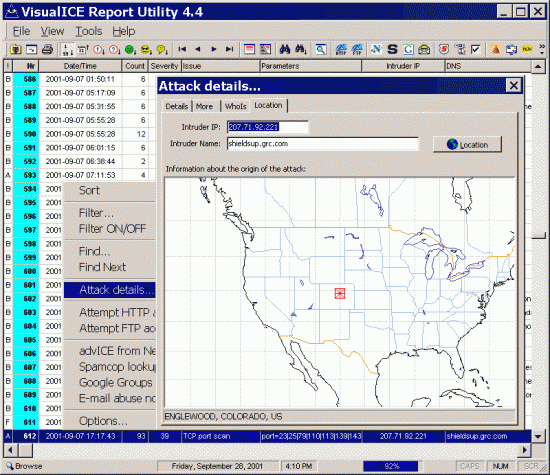Image resolution: width=550 pixels, height=475 pixels.
Task: Expand toolbar overflow chevron
Action: tap(542, 49)
